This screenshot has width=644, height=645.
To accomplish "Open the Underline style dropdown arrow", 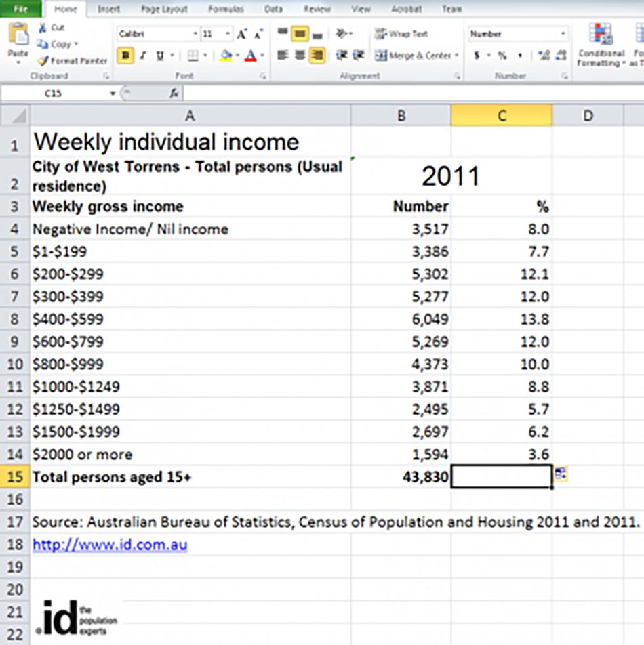I will tap(172, 55).
